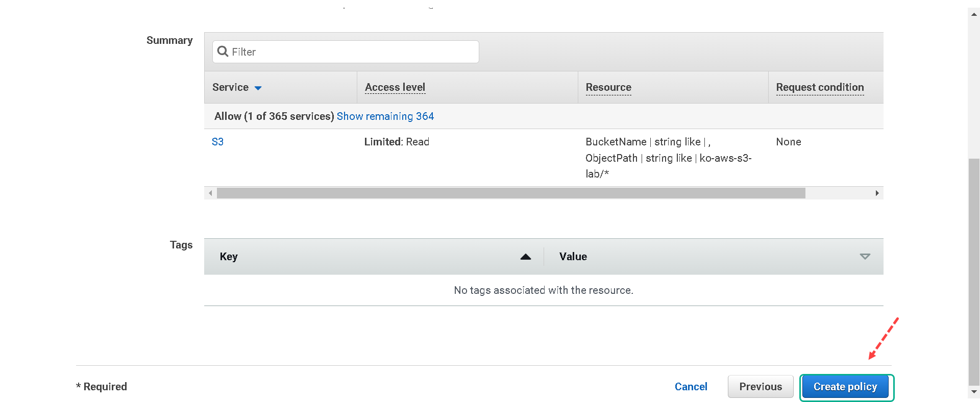The image size is (980, 402).
Task: Click the summary table horizontal scrollbar
Action: (511, 193)
